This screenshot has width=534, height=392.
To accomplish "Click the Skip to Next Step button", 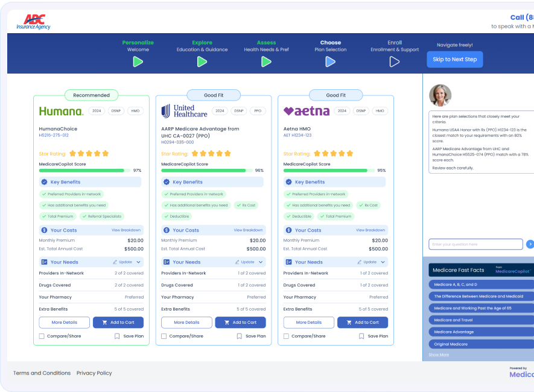I will pos(454,59).
